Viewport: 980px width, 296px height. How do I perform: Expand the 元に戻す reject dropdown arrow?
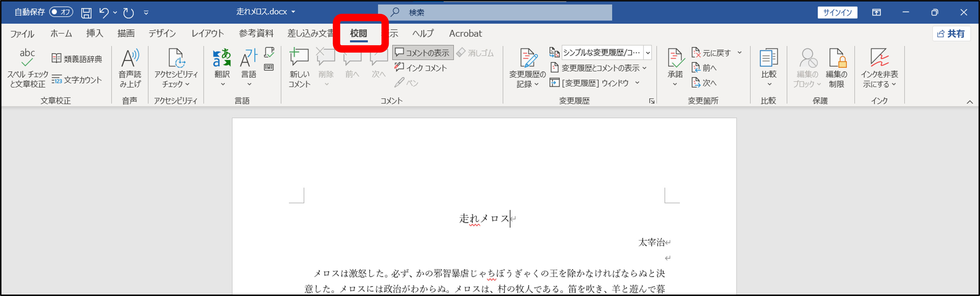(739, 52)
